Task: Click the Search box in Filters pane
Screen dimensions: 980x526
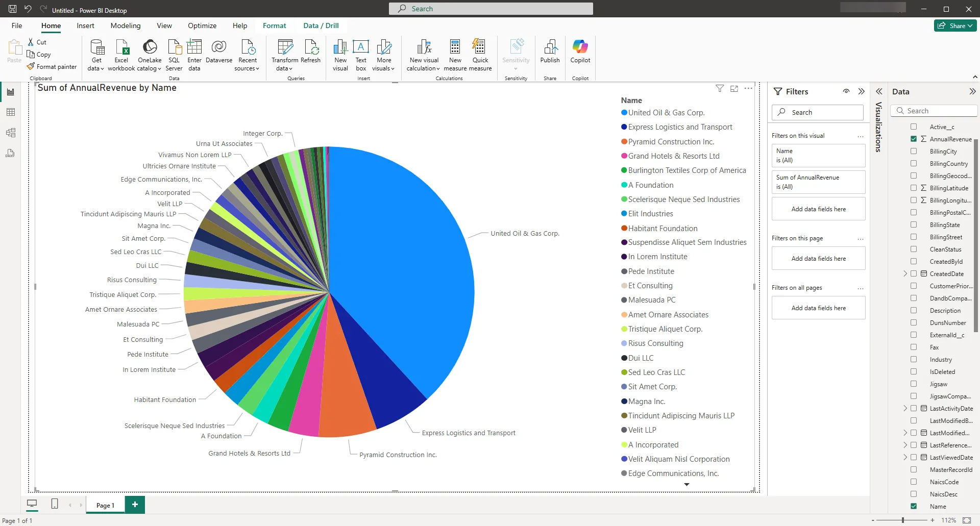Action: [818, 112]
